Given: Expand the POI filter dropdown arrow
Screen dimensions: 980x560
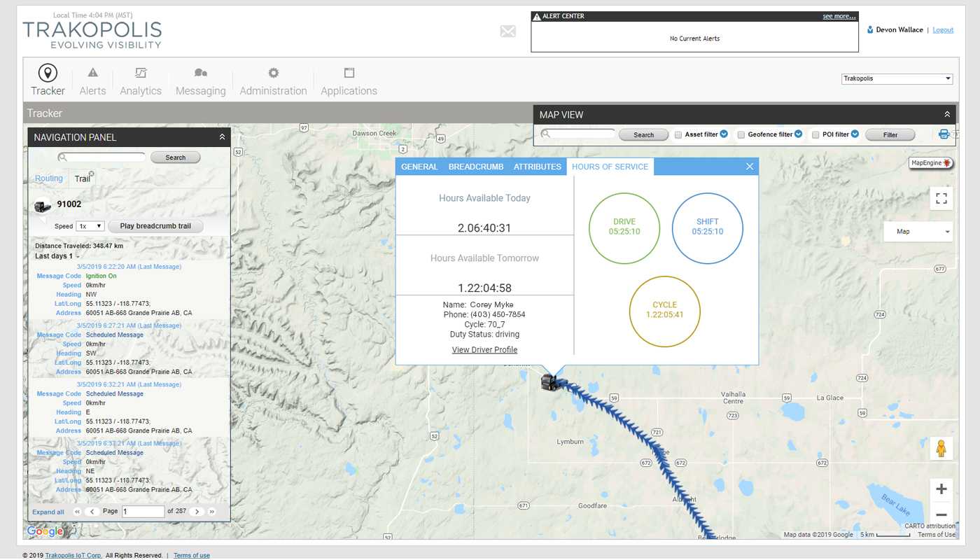Looking at the screenshot, I should (855, 134).
